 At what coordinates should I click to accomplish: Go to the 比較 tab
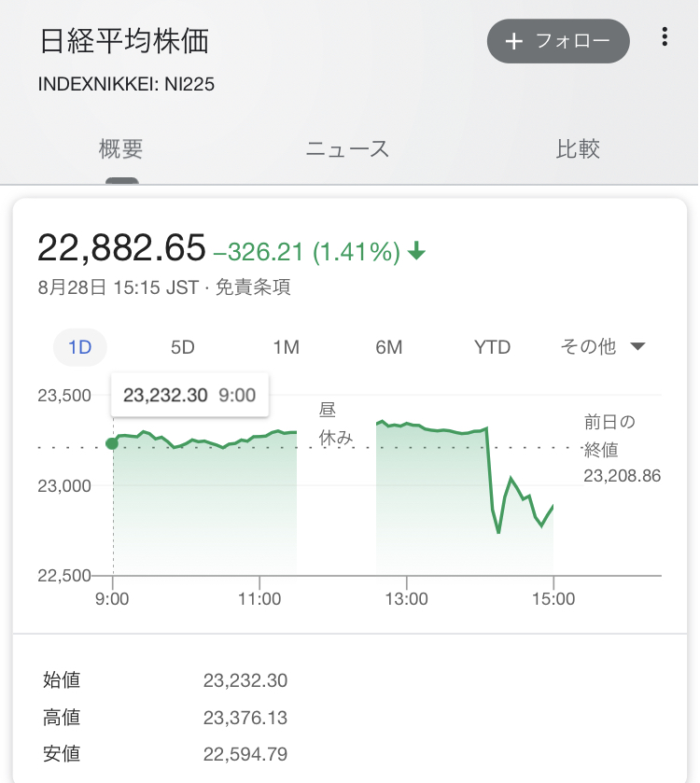[x=578, y=149]
